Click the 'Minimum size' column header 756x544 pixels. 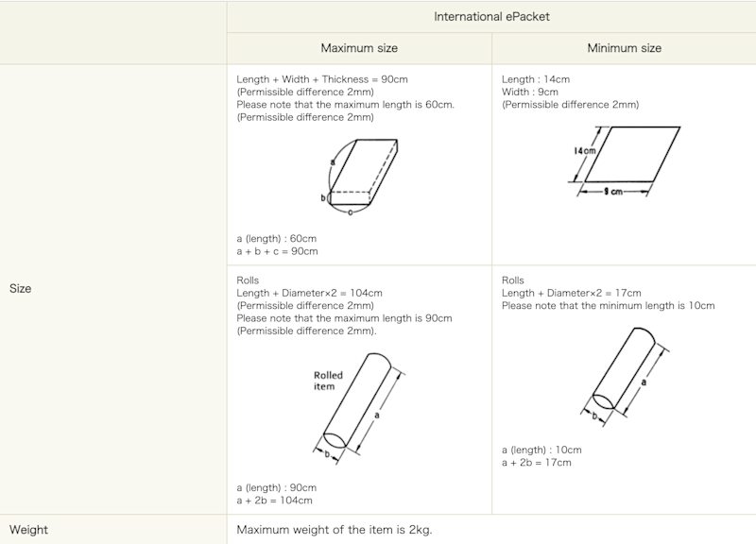(x=624, y=48)
